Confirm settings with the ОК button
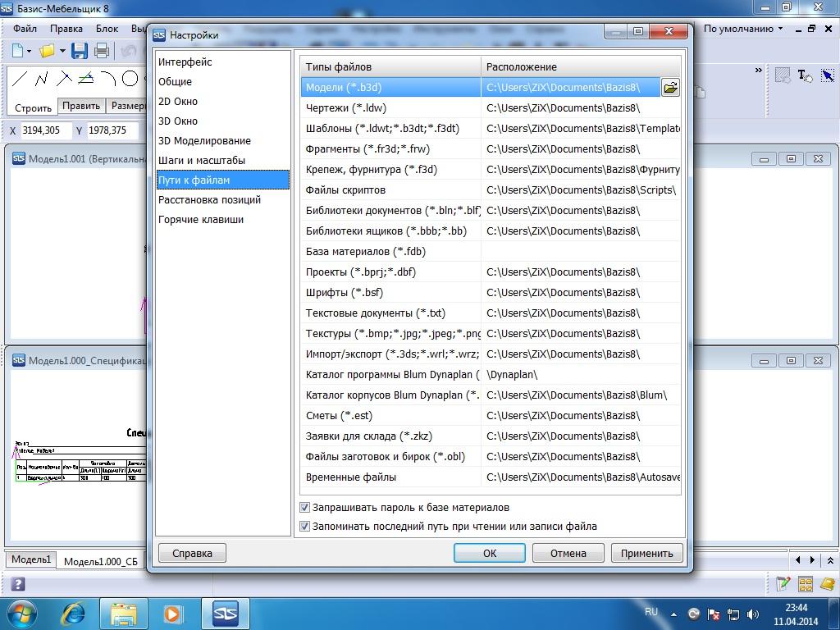This screenshot has height=630, width=840. click(x=490, y=554)
